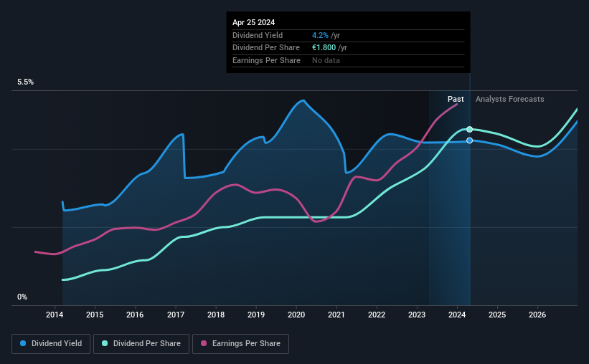
Task: Click the 4.2% dividend yield value
Action: click(320, 35)
